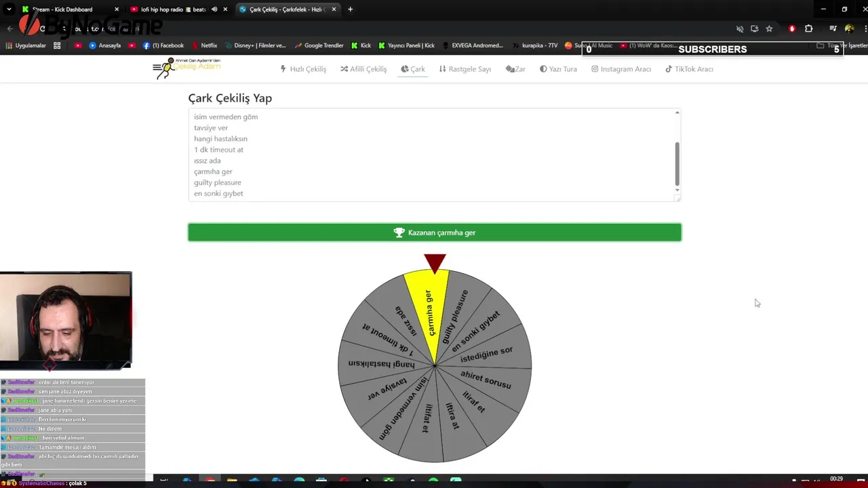The image size is (868, 488).
Task: Open the Afilli Çekiliş nav item
Action: pyautogui.click(x=363, y=69)
